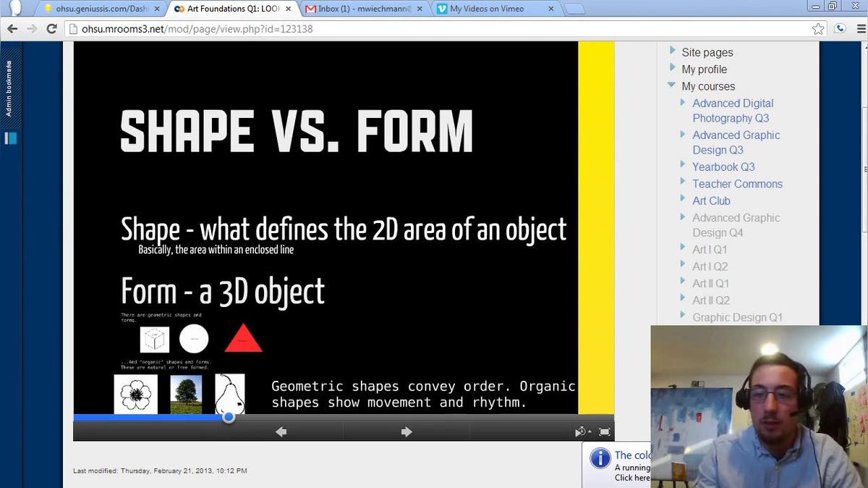Expand the Site pages tree item
The image size is (868, 488).
point(672,51)
